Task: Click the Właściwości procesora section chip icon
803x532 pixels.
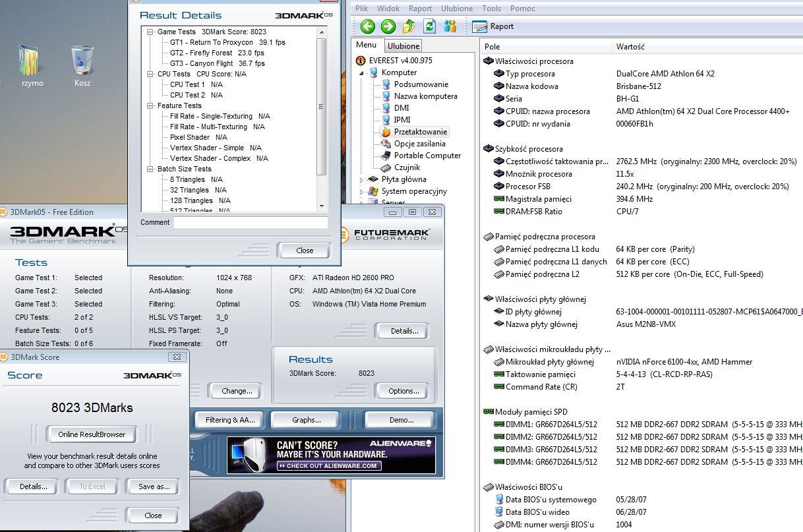Action: click(x=489, y=61)
